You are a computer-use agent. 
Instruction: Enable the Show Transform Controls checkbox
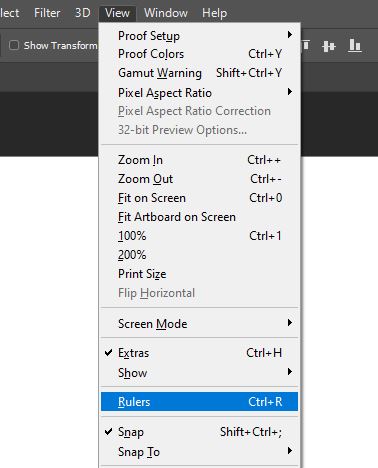14,45
